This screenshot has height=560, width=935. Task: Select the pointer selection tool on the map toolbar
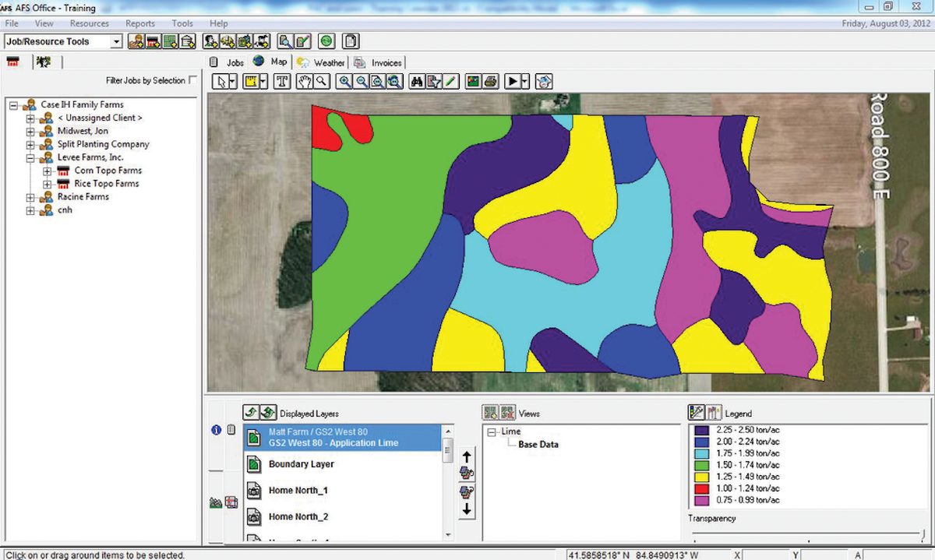tap(222, 81)
